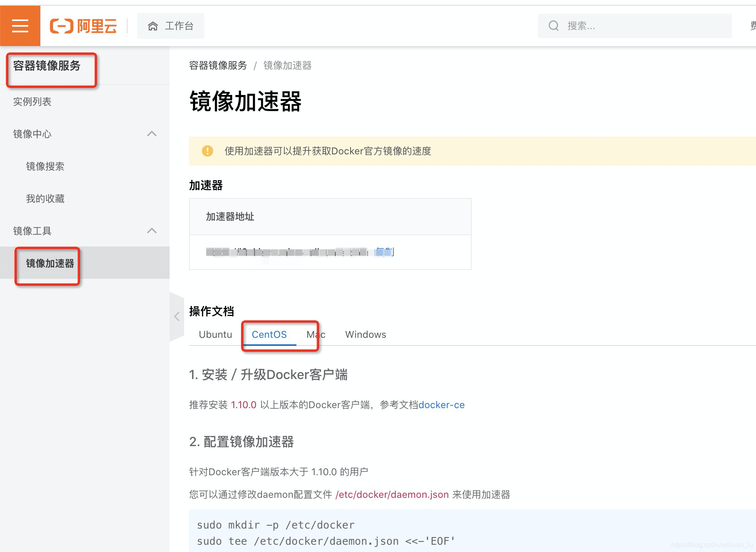Click the 容器镜像服务 sidebar title
The width and height of the screenshot is (756, 552).
pyautogui.click(x=47, y=65)
